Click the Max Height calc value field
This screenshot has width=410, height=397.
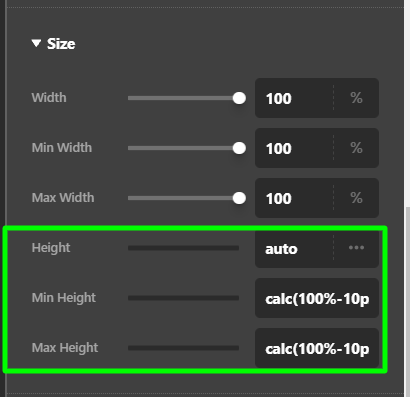[317, 348]
